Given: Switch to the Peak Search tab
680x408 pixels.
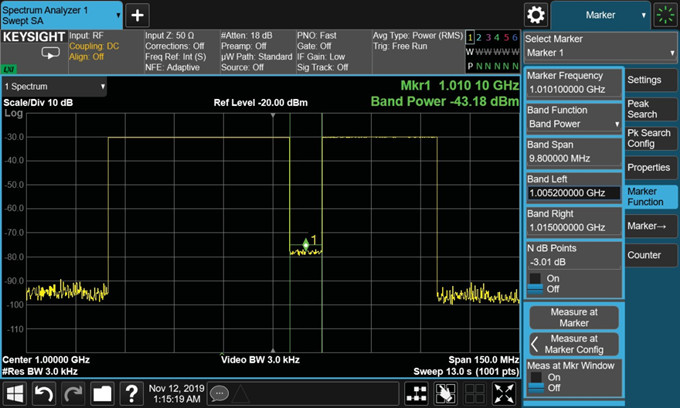Looking at the screenshot, I should coord(650,108).
